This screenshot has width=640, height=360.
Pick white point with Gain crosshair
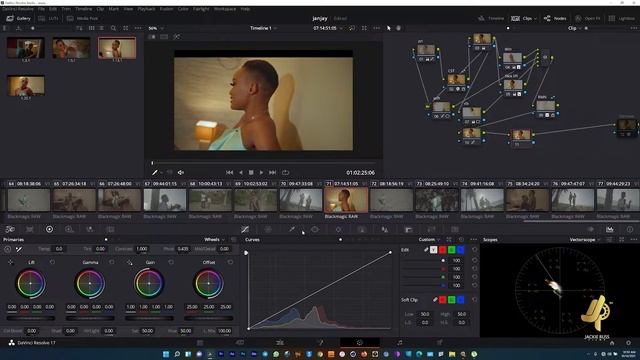[129, 262]
